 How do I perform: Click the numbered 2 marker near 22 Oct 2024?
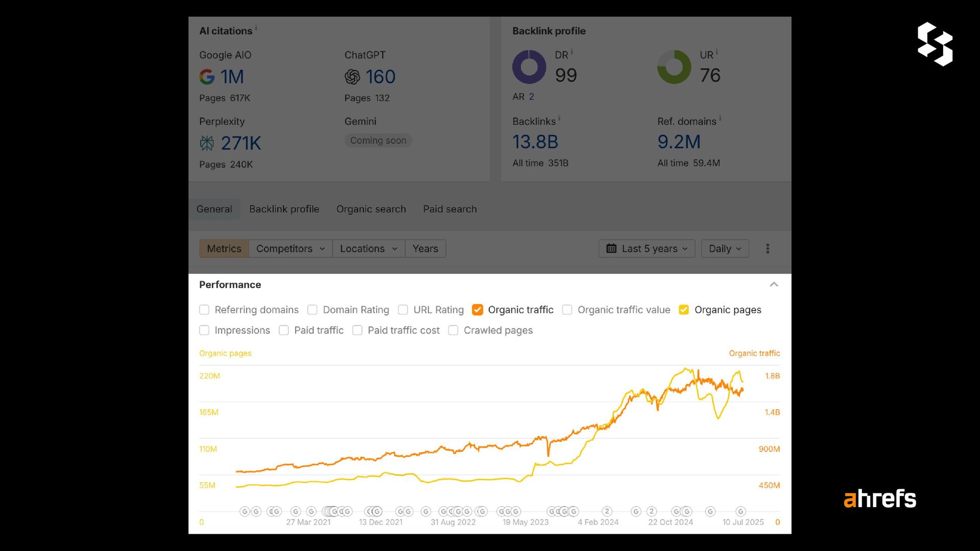pyautogui.click(x=652, y=511)
